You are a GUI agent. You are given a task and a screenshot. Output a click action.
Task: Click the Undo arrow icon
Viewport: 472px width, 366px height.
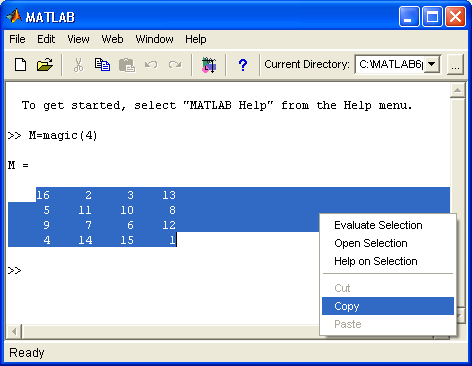(151, 64)
